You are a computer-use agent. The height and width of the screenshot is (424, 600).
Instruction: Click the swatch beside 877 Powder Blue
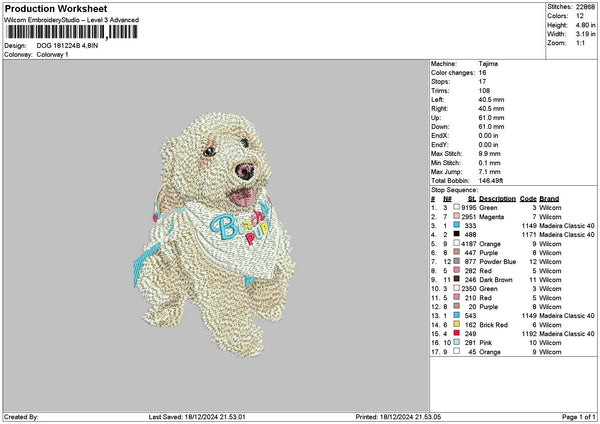pyautogui.click(x=457, y=261)
